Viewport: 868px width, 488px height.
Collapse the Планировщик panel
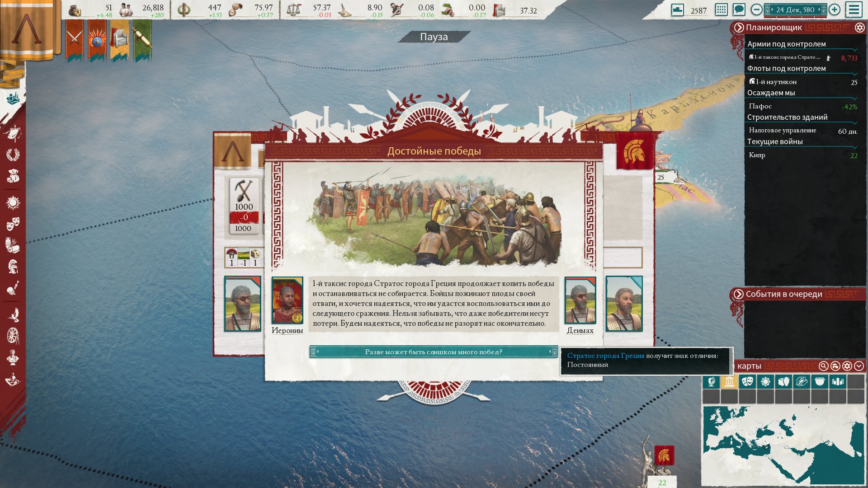click(739, 28)
